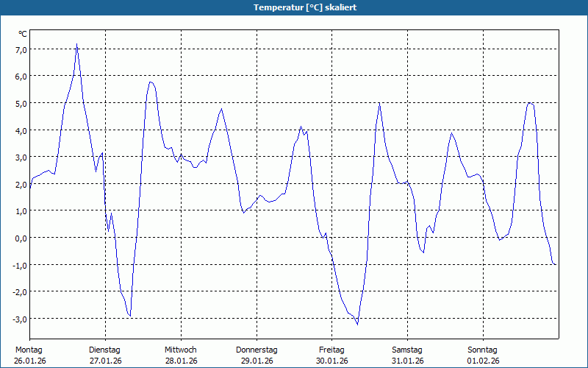Click the -3,0 y-axis tick label
This screenshot has width=588, height=368.
(x=20, y=319)
